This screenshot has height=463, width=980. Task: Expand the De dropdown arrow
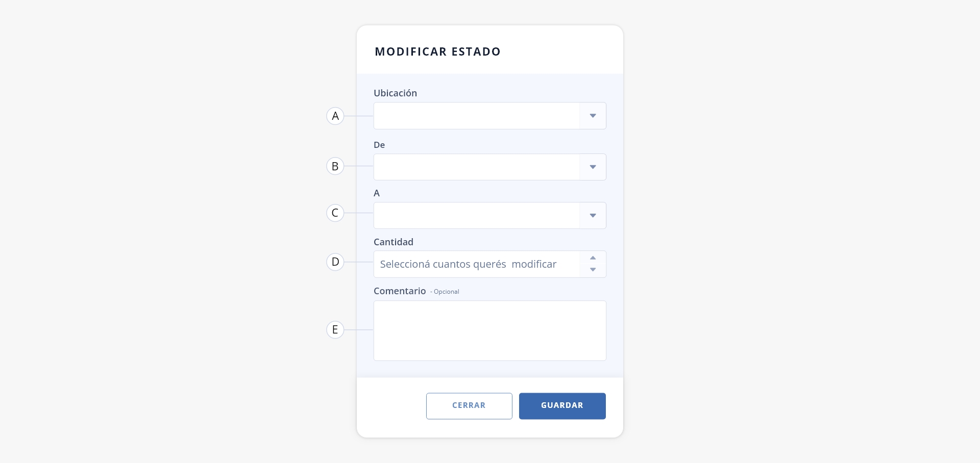593,167
